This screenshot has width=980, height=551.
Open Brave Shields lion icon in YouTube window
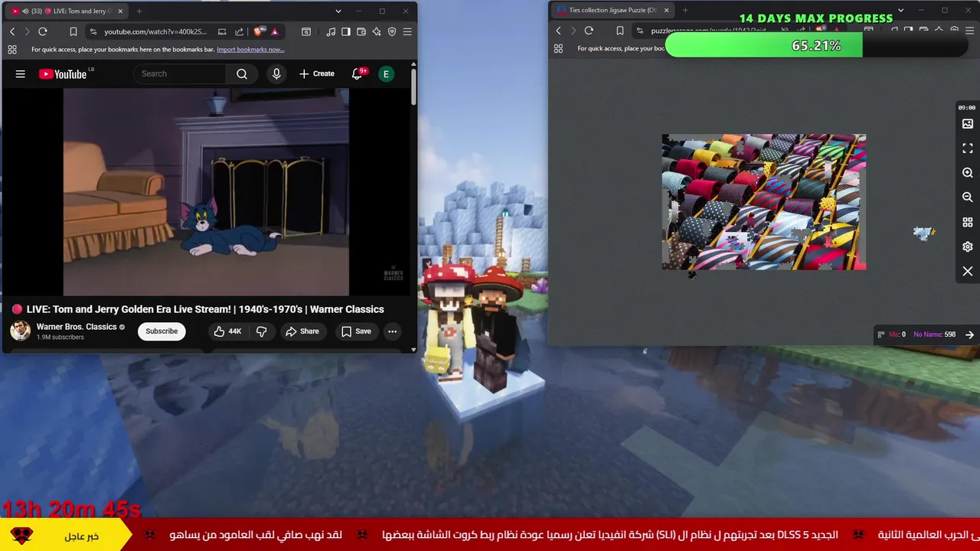tap(258, 31)
